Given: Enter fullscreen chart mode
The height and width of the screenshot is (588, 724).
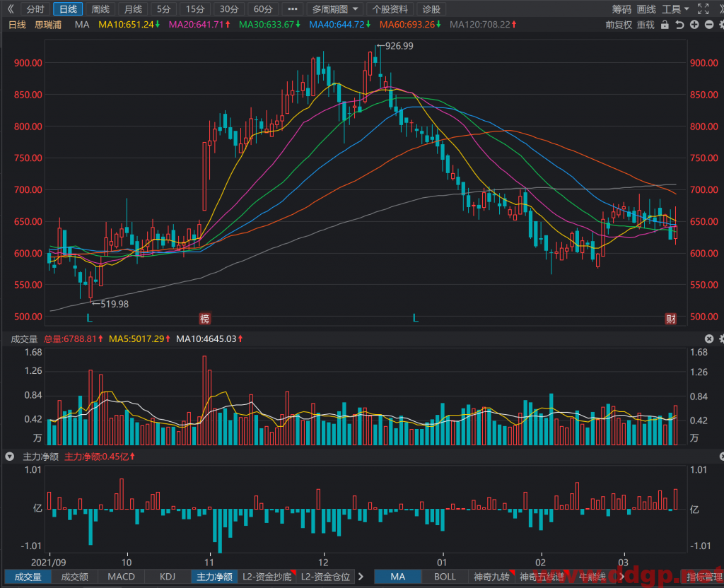Looking at the screenshot, I should tap(703, 8).
